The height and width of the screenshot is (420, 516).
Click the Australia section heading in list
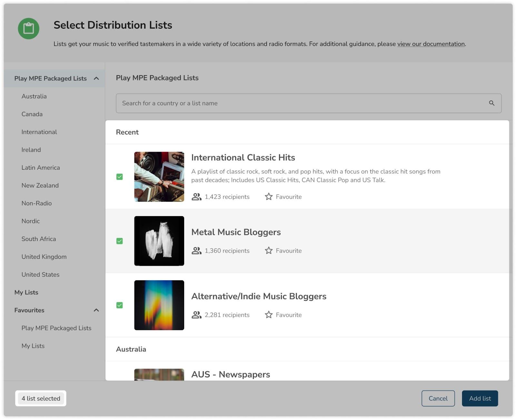[131, 349]
